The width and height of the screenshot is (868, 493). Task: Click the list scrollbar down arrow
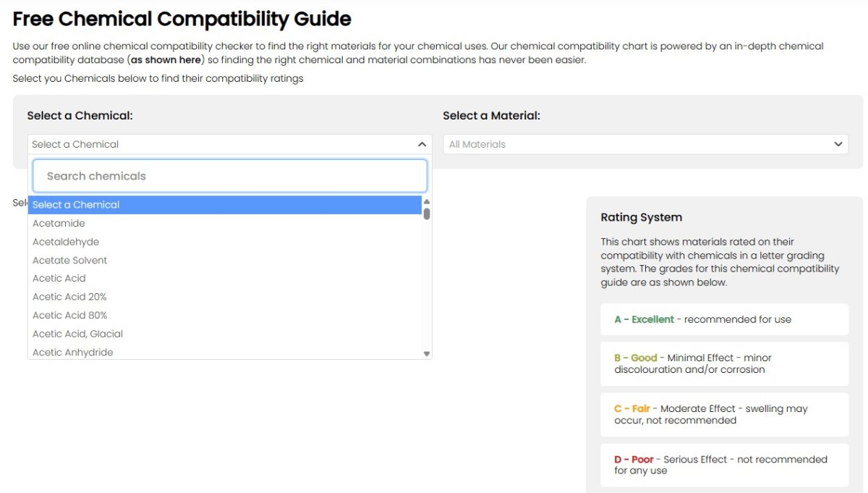[427, 354]
